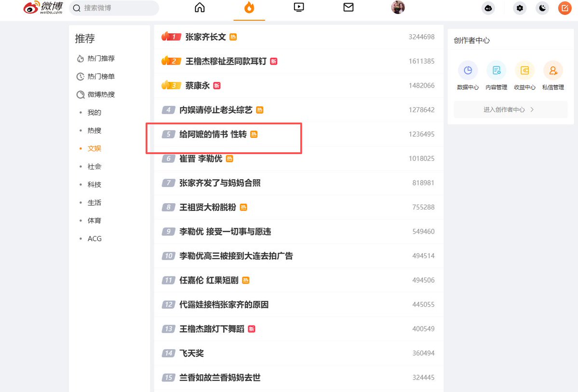The height and width of the screenshot is (392, 578).
Task: Open topic 李勒优 接受一切事与愿违
Action: (x=225, y=232)
